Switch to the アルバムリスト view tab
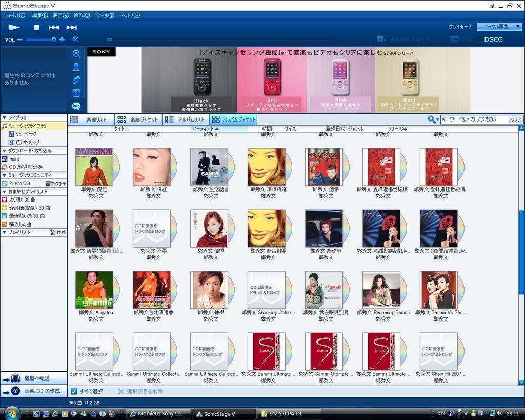The height and width of the screenshot is (420, 525). point(186,119)
